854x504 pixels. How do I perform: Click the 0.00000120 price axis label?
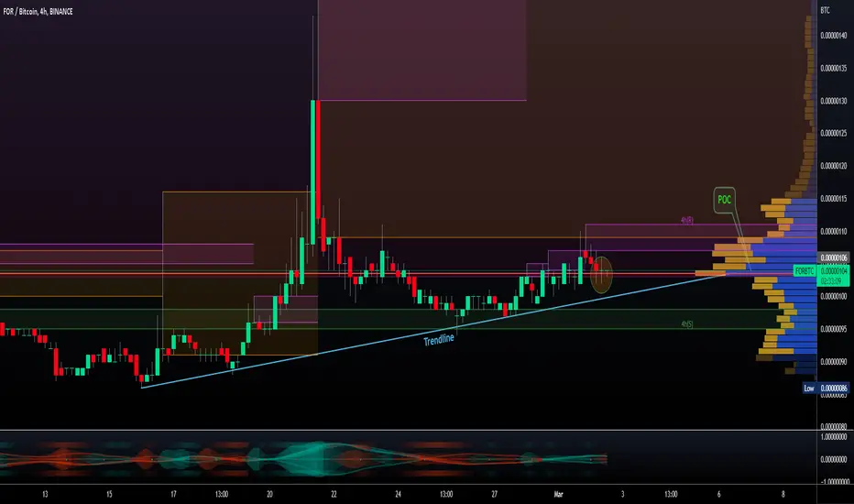[x=834, y=166]
